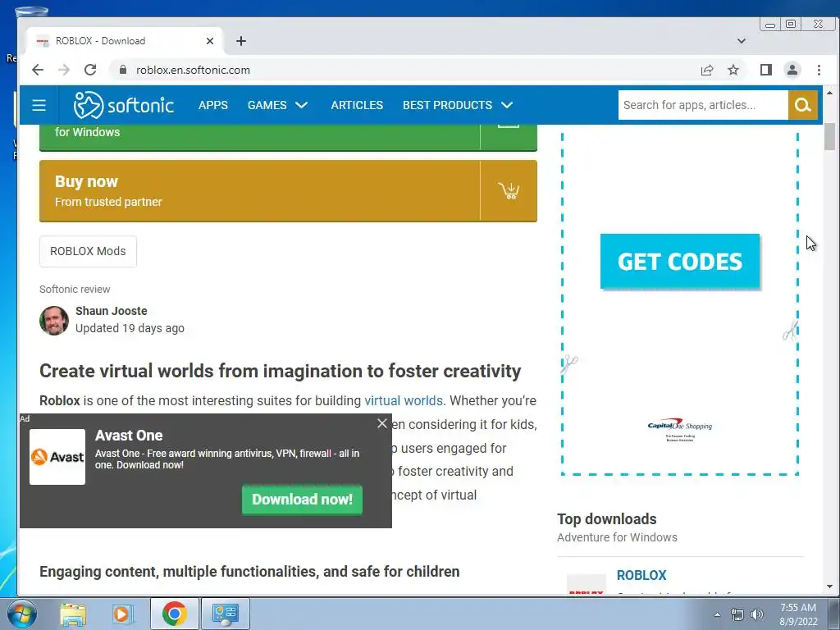Open a new browser tab
840x630 pixels.
point(241,41)
